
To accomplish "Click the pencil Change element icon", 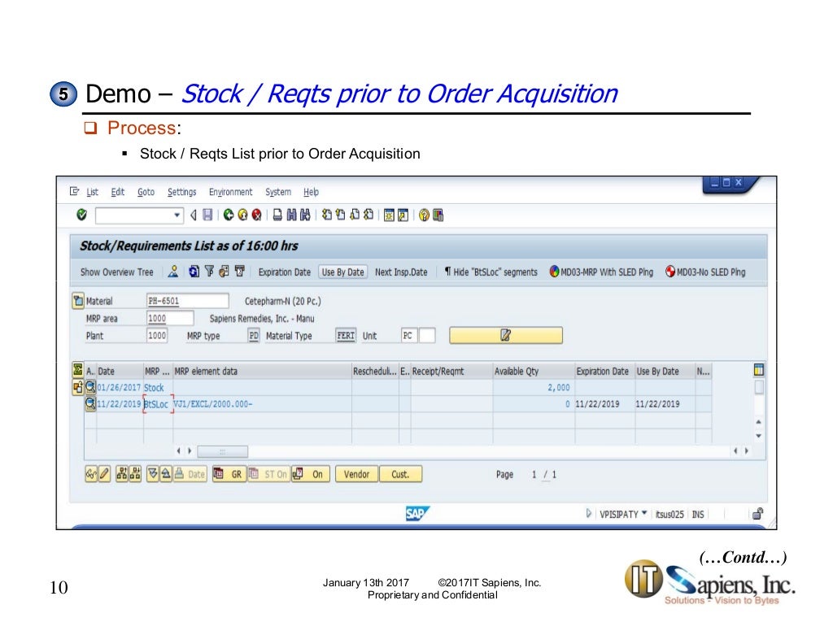I will coord(104,474).
